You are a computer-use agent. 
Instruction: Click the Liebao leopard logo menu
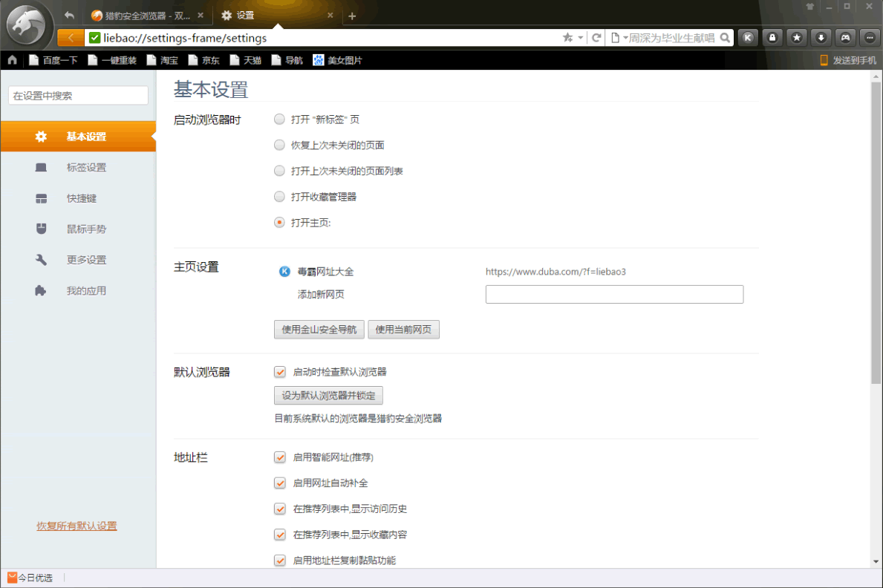29,27
